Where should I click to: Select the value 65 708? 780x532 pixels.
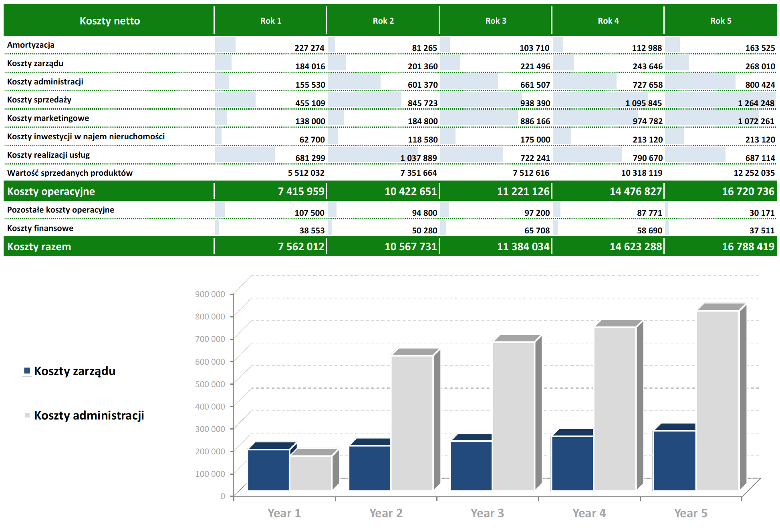point(537,231)
